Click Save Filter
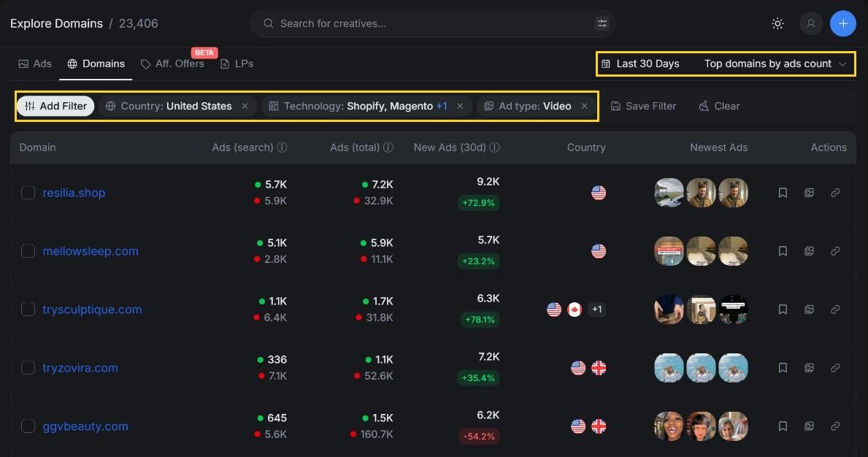This screenshot has height=457, width=868. 643,106
